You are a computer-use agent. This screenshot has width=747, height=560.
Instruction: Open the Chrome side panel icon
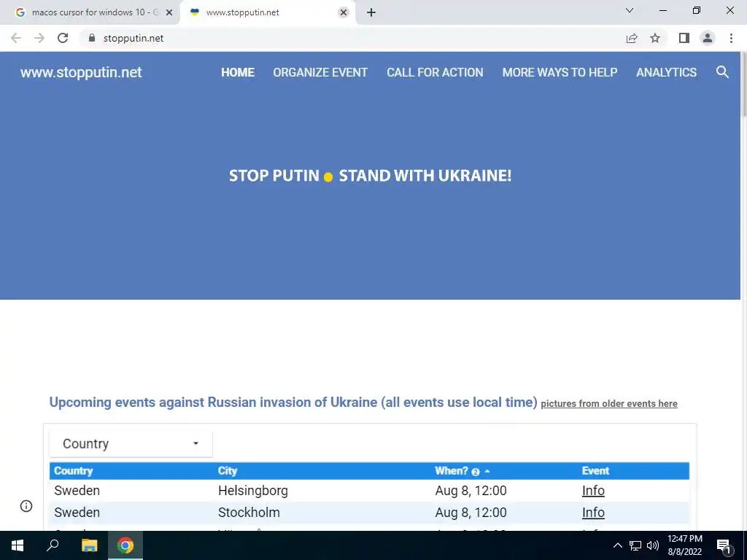(684, 38)
